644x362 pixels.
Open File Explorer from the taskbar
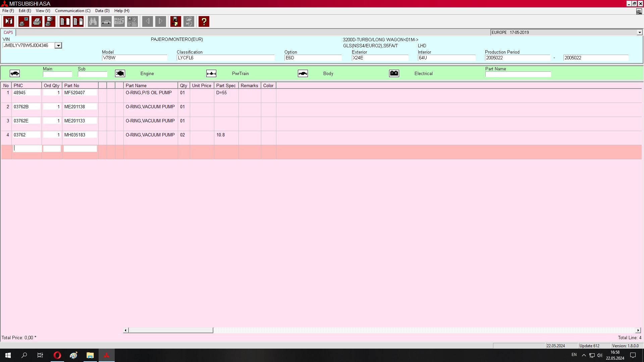coord(90,355)
